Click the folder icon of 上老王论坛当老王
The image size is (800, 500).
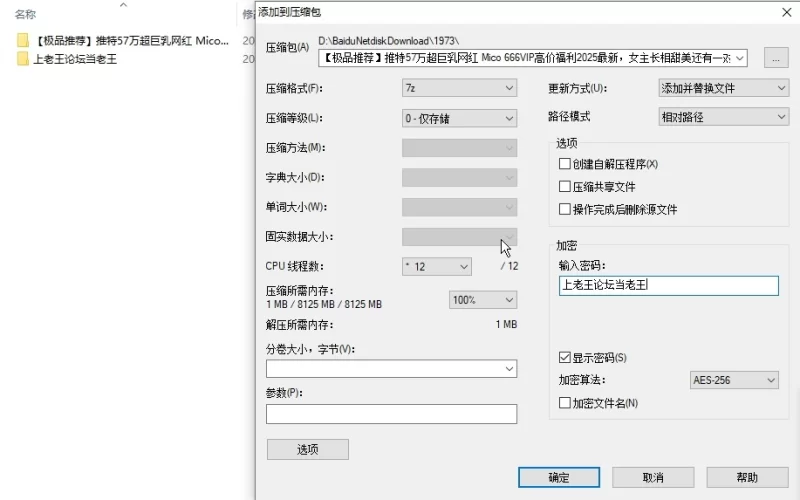(x=22, y=59)
